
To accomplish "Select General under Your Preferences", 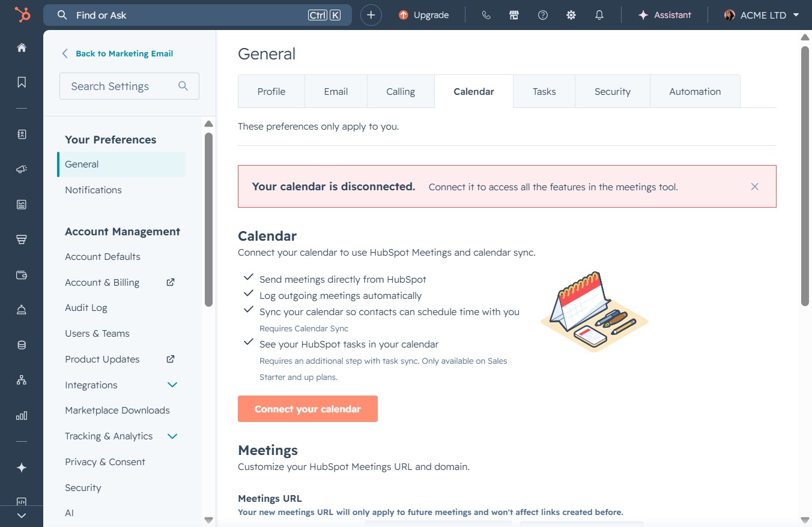I will [121, 164].
